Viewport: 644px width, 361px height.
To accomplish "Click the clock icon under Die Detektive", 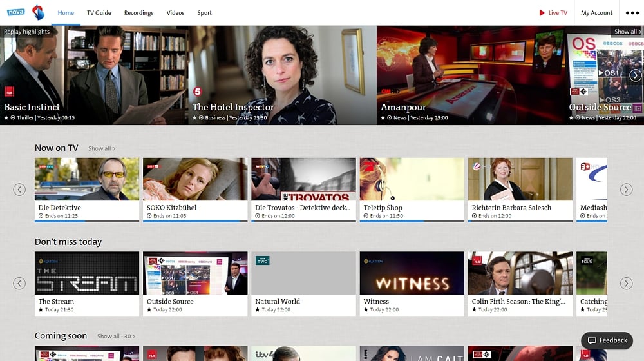I will click(x=41, y=216).
